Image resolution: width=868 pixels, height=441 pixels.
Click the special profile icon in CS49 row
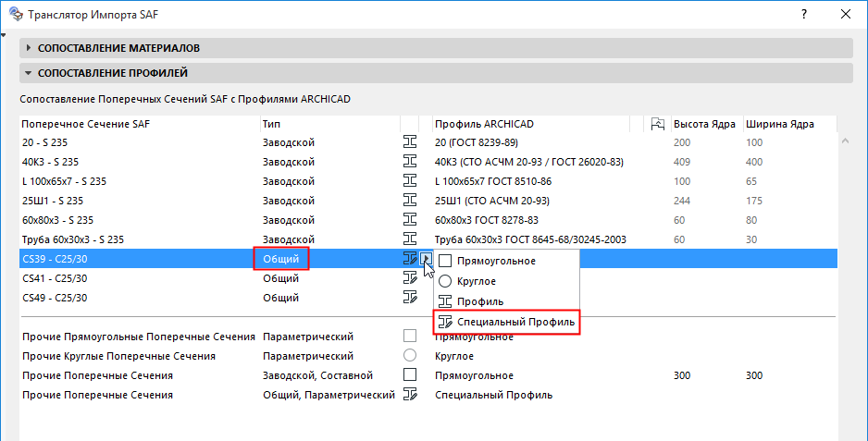(410, 297)
